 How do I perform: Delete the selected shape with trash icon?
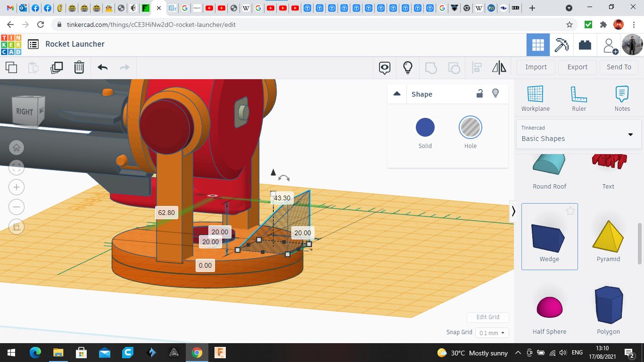point(79,67)
